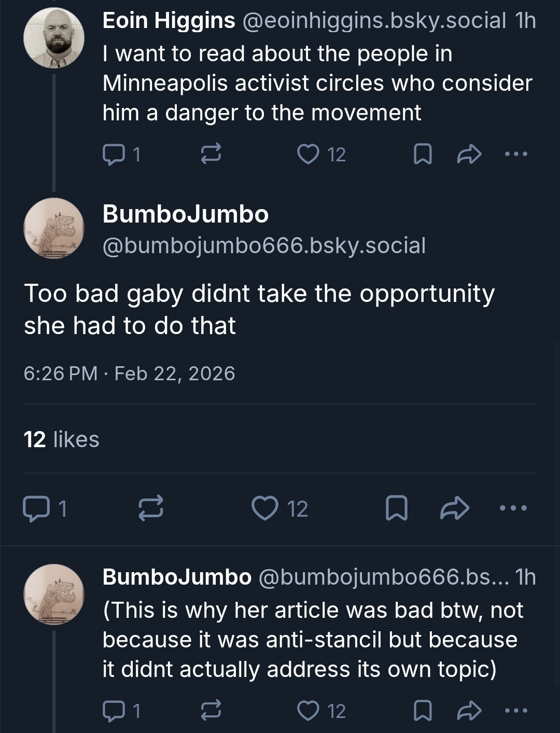Screen dimensions: 560x733
Task: Repost the anti-stancil reply
Action: [211, 710]
